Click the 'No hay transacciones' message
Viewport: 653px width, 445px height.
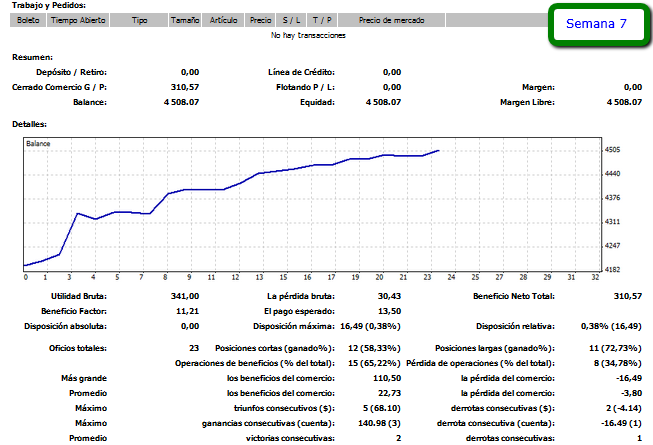pos(308,35)
